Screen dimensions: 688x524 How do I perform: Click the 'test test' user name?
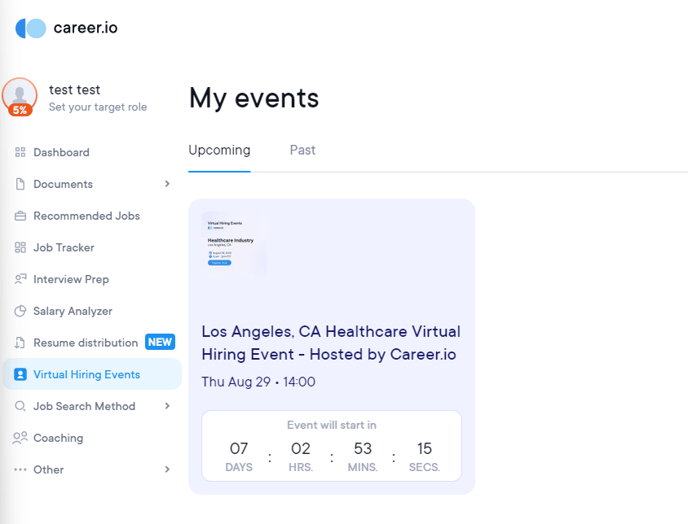[x=75, y=90]
